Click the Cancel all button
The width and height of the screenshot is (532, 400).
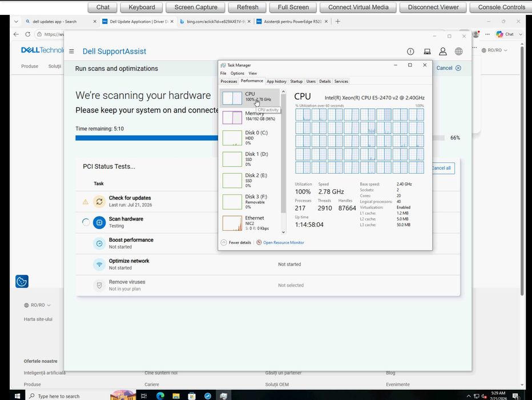coord(443,168)
